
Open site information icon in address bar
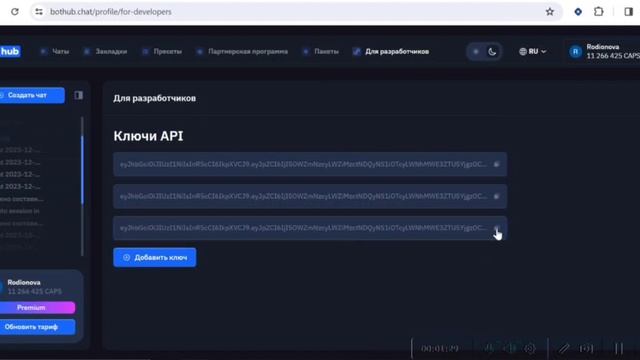tap(39, 12)
